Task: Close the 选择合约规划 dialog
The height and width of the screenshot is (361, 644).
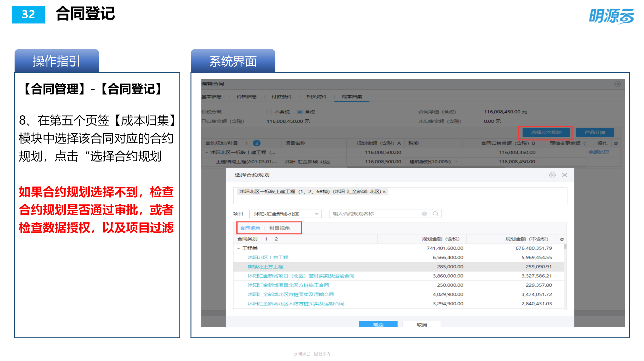Action: tap(565, 175)
